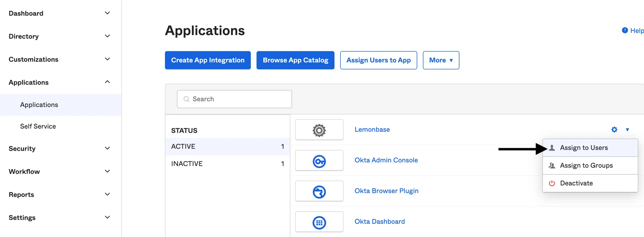Click the Okta Browser Plugin logo
Screen dimensions: 644x237
(319, 192)
